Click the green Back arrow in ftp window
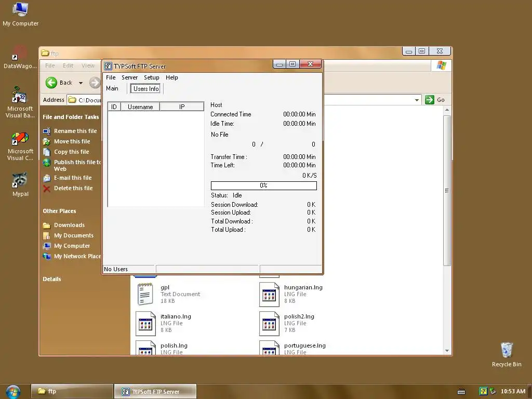This screenshot has width=532, height=399. [x=51, y=83]
